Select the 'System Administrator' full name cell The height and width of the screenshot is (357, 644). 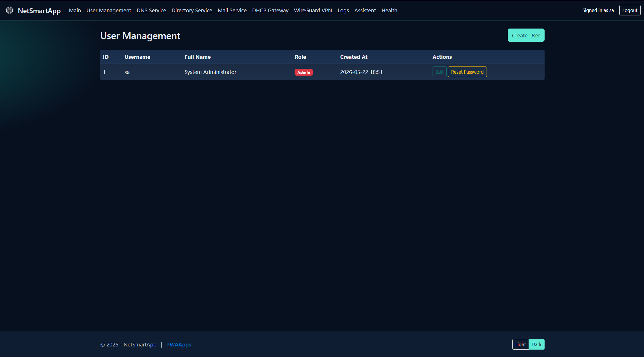pos(210,72)
